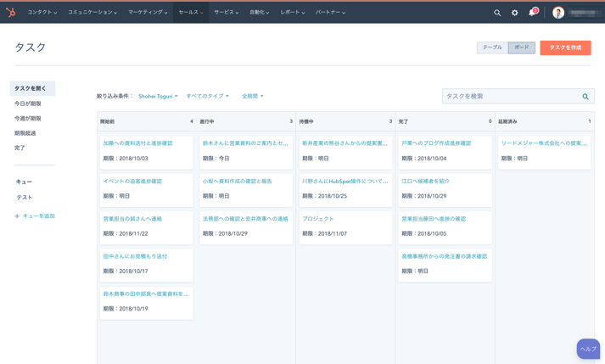Open the settings gear icon
The image size is (605, 364).
coord(514,13)
